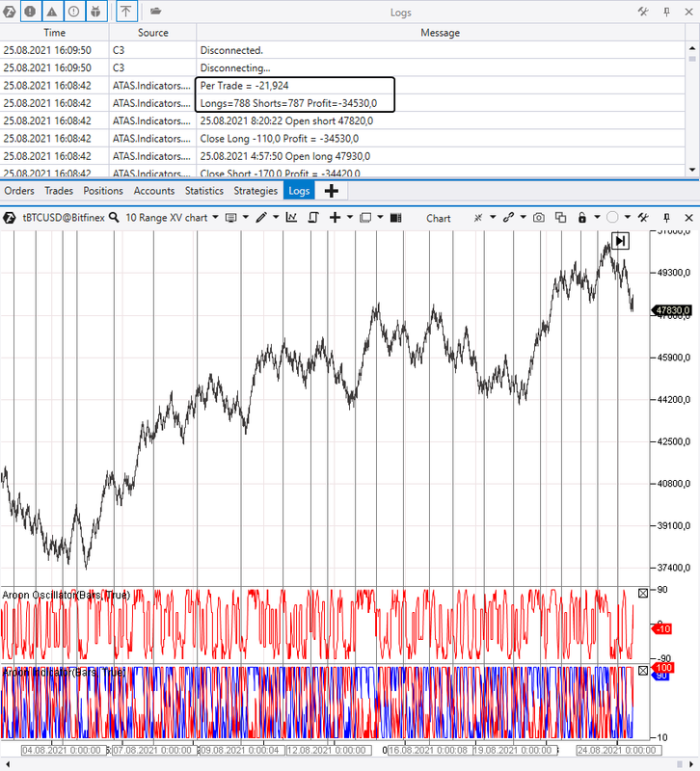Toggle the warning triangle log filter
This screenshot has width=700, height=771.
pyautogui.click(x=52, y=12)
